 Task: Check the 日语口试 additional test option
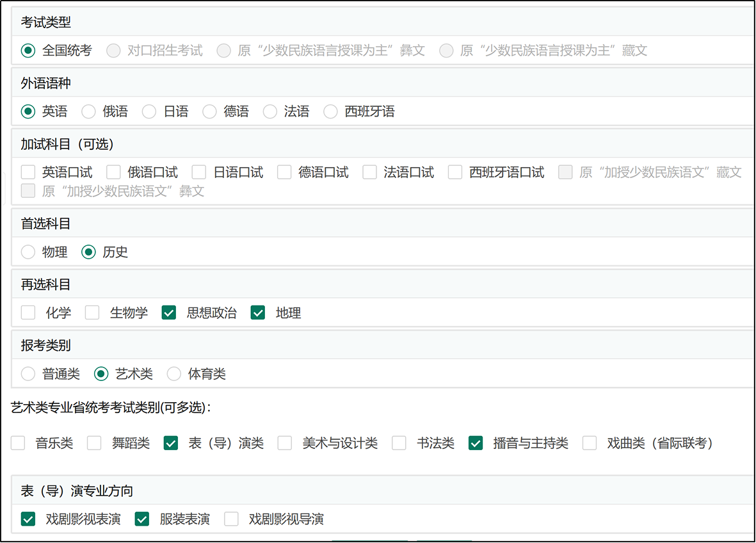(199, 172)
